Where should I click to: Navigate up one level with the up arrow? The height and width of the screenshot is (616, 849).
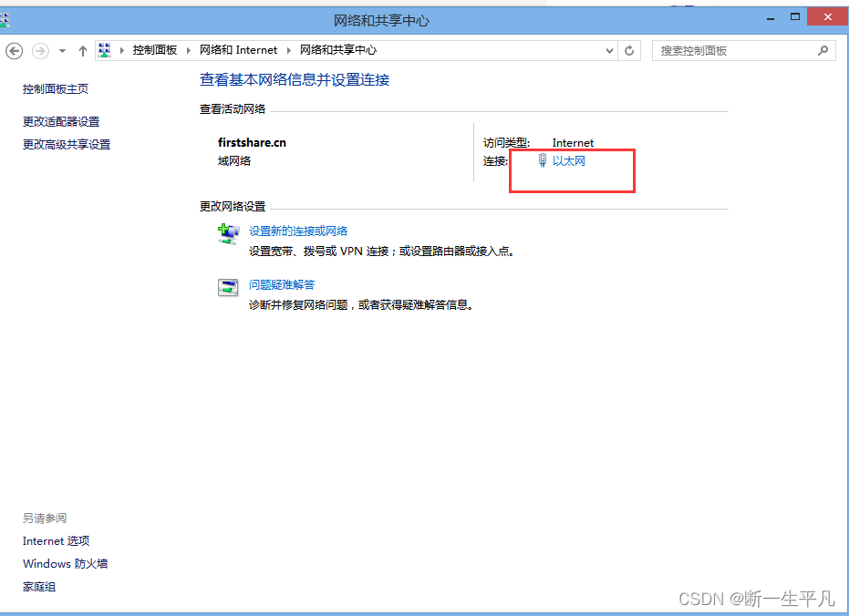pos(81,51)
